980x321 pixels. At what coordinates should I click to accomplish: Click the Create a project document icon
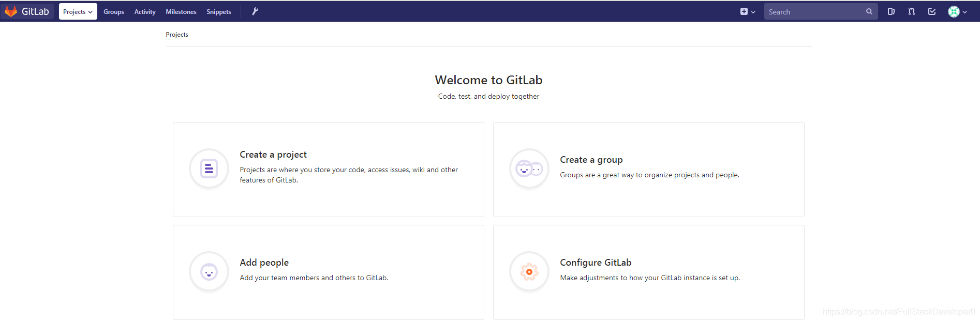pyautogui.click(x=209, y=169)
